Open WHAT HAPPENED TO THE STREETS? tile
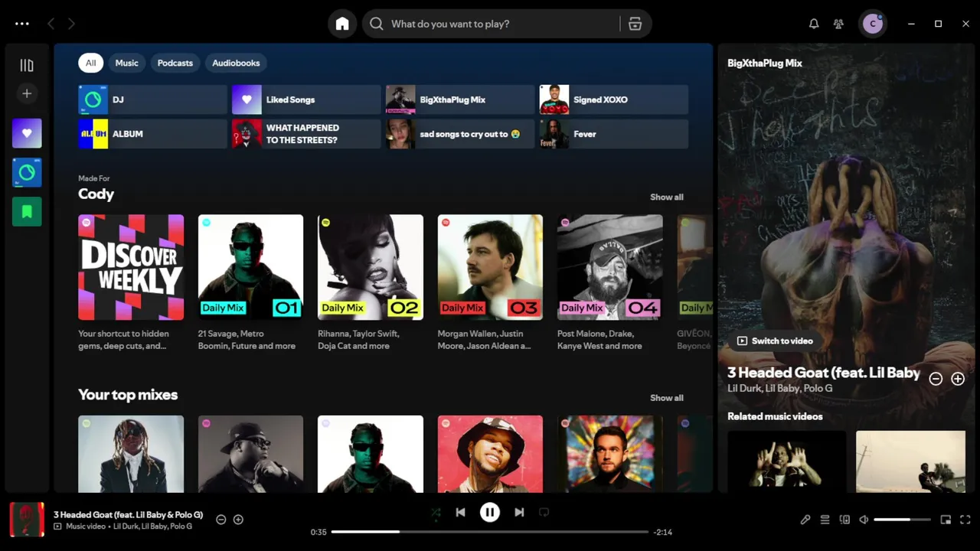The image size is (980, 551). (x=306, y=134)
